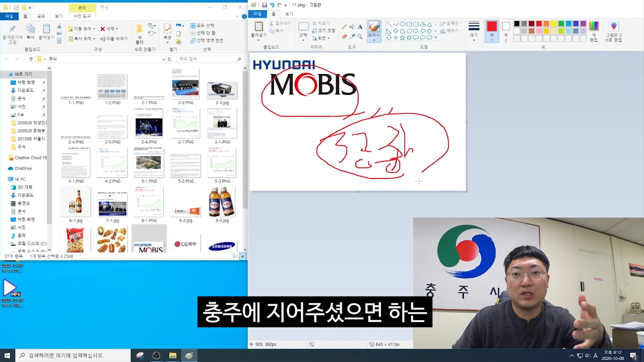Open Edit colors (색 편집) rainbow icon

pos(594,26)
